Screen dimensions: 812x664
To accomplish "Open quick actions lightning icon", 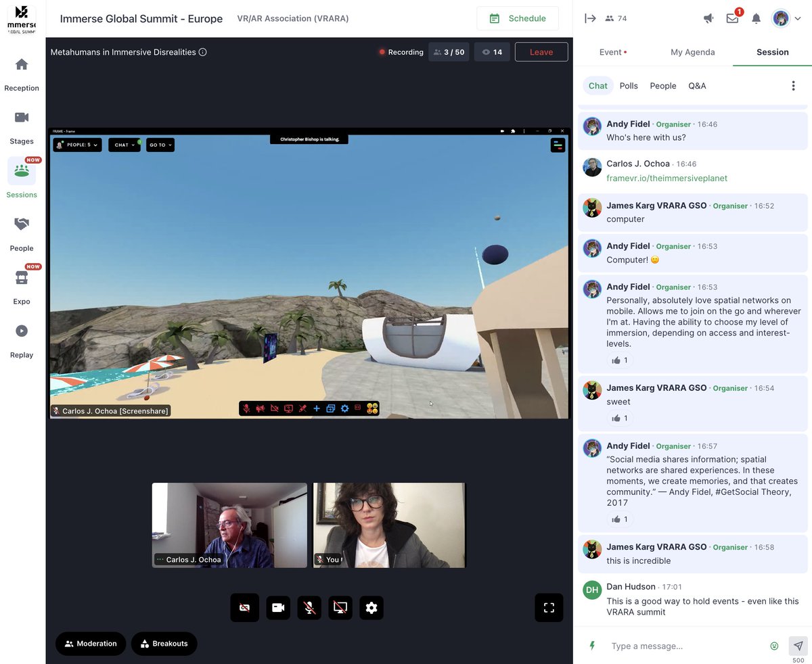I will point(592,646).
